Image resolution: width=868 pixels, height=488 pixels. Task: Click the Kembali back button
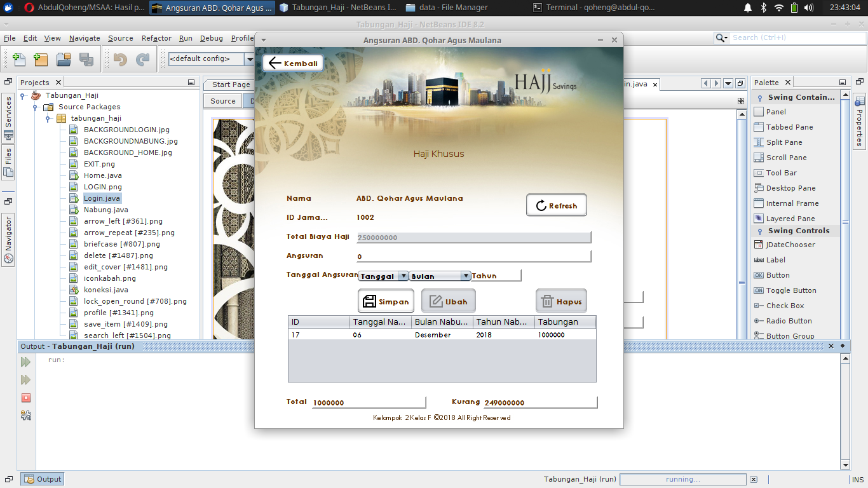click(x=293, y=63)
